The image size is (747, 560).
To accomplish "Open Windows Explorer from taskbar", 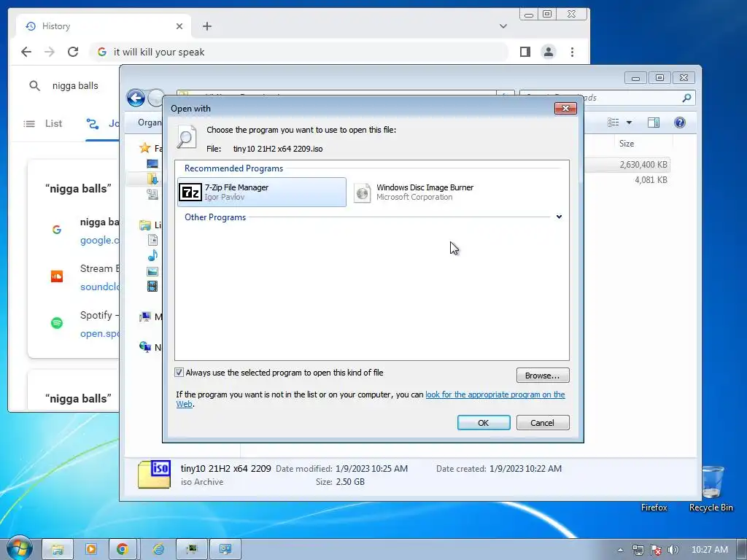I will [58, 549].
